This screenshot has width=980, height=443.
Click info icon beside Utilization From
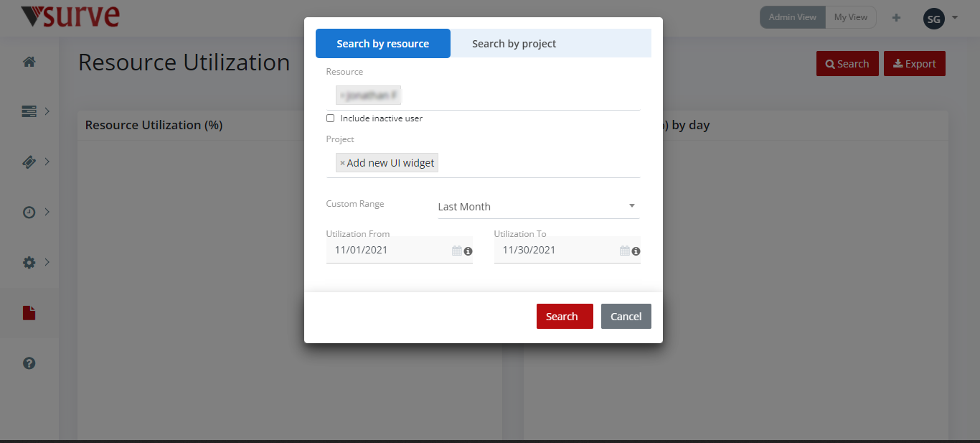[468, 251]
